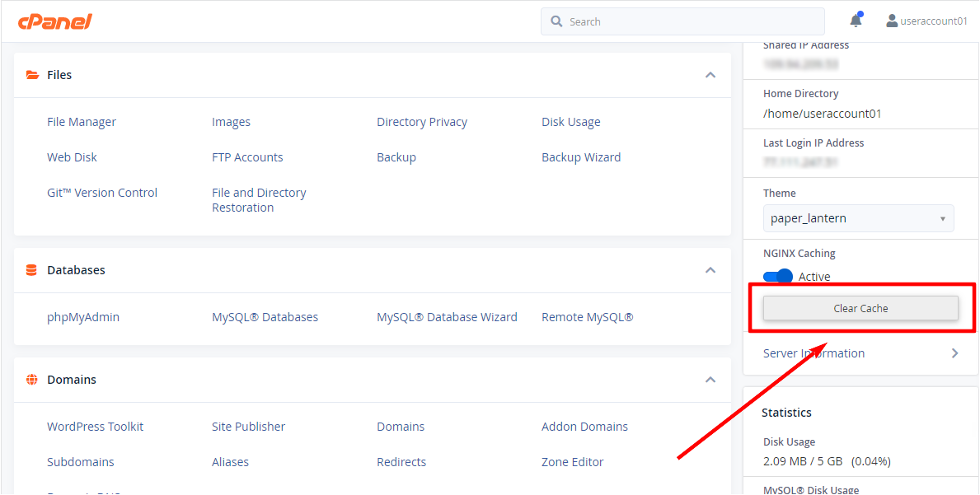Click the Domains globe icon

click(x=32, y=380)
